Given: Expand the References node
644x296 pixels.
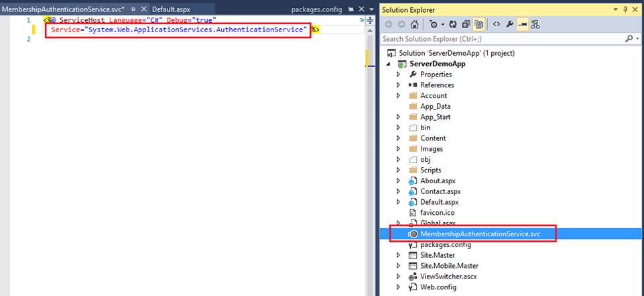Looking at the screenshot, I should [398, 85].
